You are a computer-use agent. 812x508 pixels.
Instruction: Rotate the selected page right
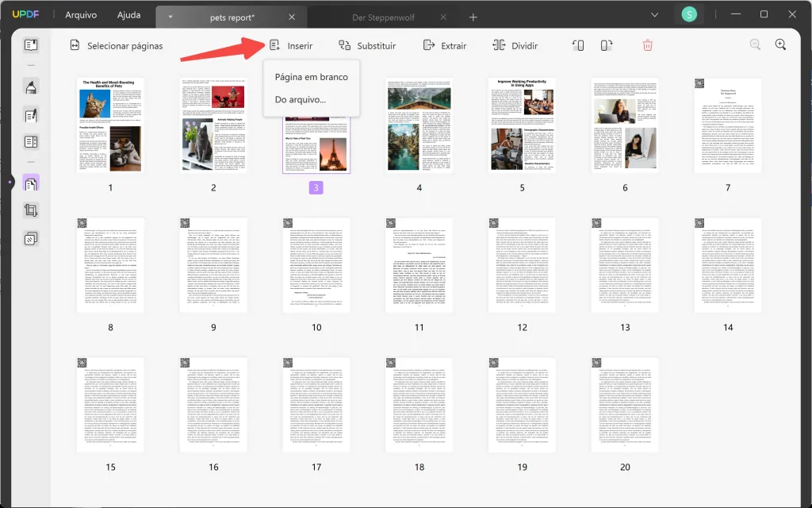coord(607,45)
